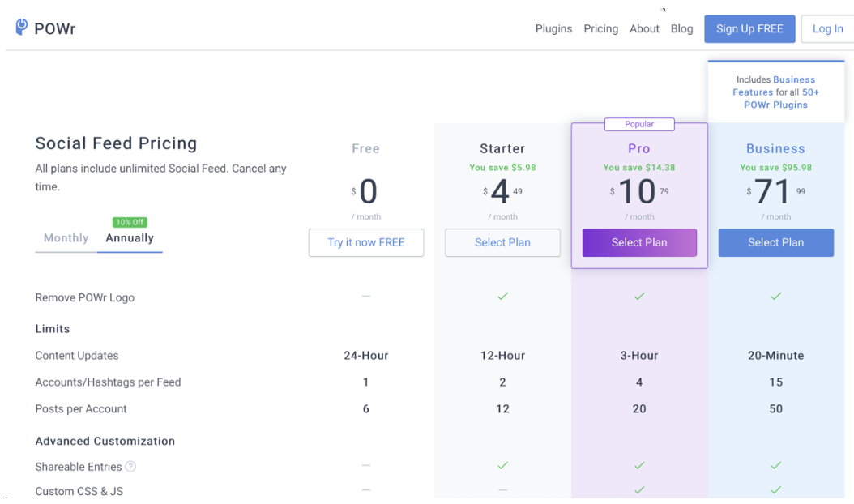Open the help icon beside Shareable Entries

[x=132, y=467]
